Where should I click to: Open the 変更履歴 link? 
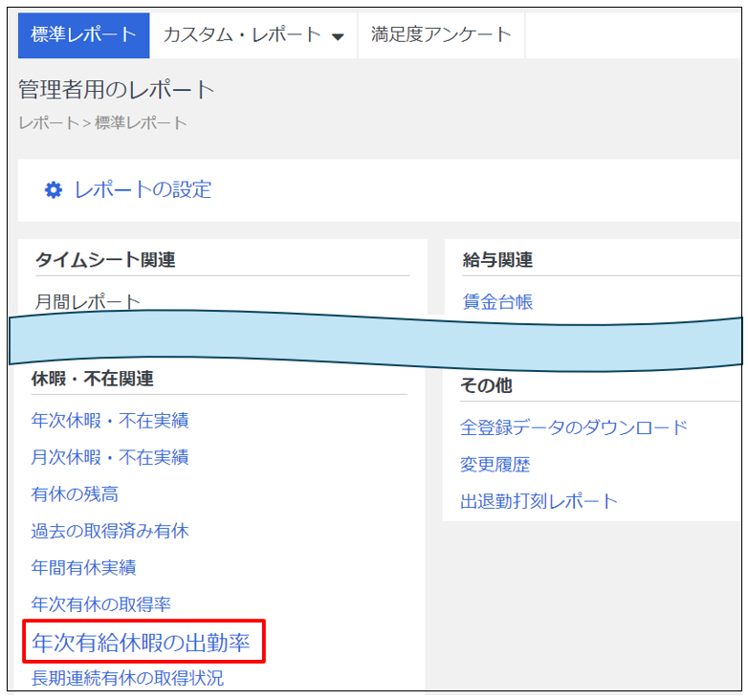(x=495, y=464)
